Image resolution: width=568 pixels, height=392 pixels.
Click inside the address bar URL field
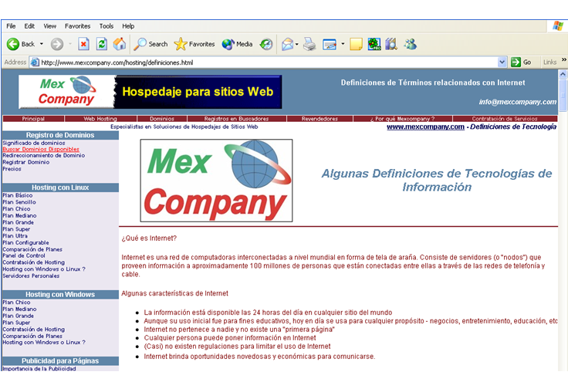(268, 63)
